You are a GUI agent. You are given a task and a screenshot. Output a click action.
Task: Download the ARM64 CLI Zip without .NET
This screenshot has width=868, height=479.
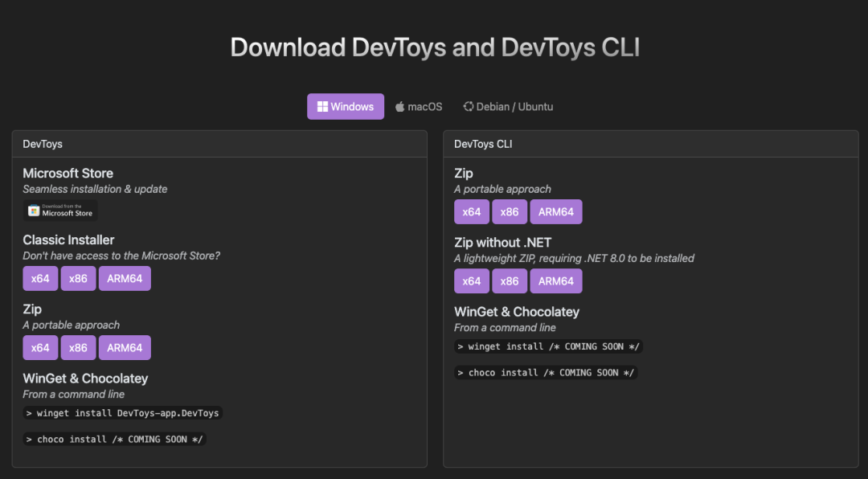pyautogui.click(x=556, y=280)
